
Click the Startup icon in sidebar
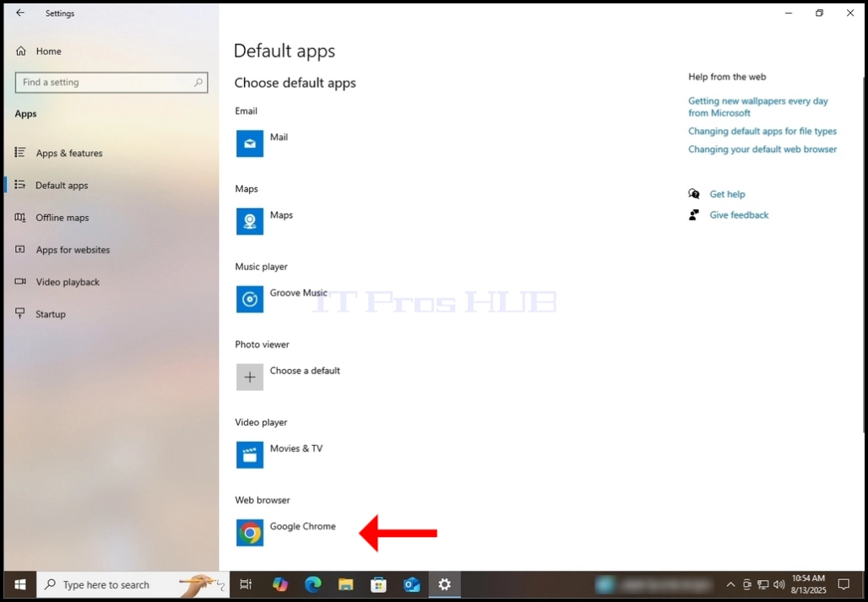[x=20, y=314]
